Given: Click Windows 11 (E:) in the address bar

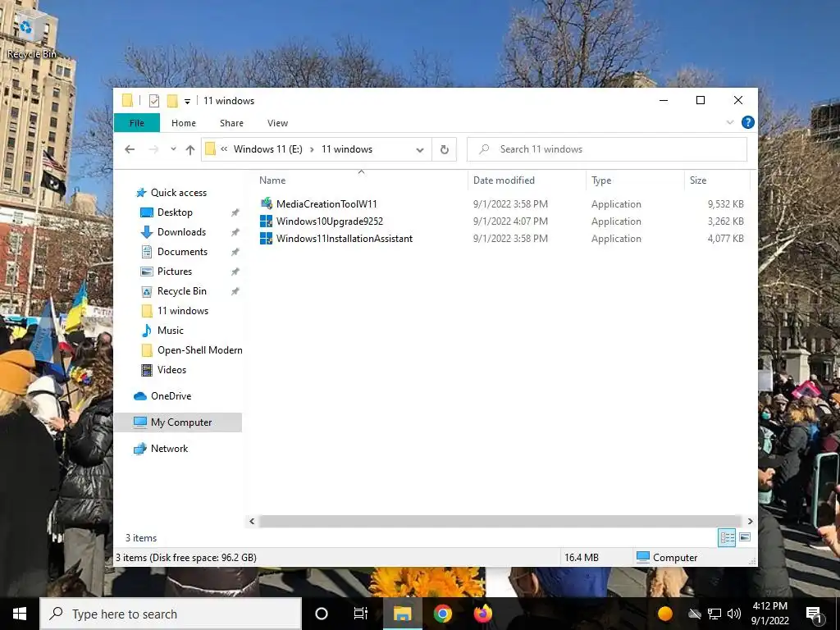Looking at the screenshot, I should [x=268, y=149].
